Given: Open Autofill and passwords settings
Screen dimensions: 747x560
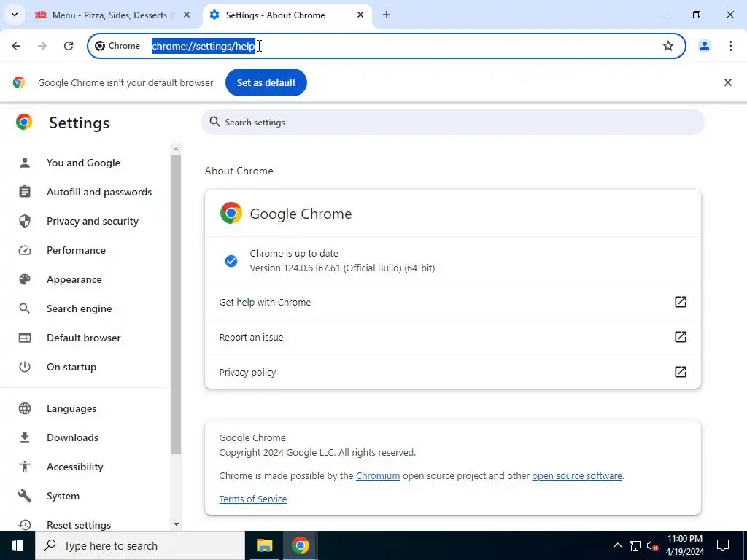Looking at the screenshot, I should (99, 192).
